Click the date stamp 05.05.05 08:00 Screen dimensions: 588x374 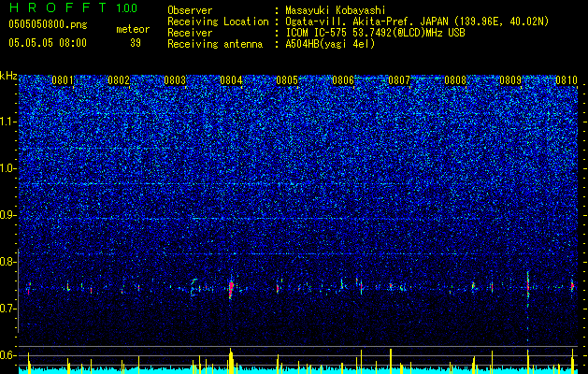[x=48, y=42]
